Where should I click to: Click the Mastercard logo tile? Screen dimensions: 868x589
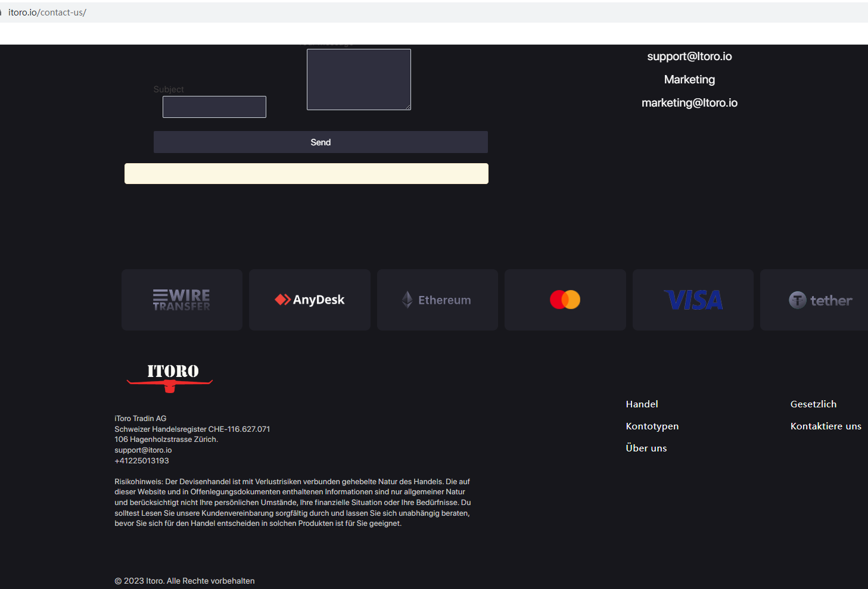point(565,300)
